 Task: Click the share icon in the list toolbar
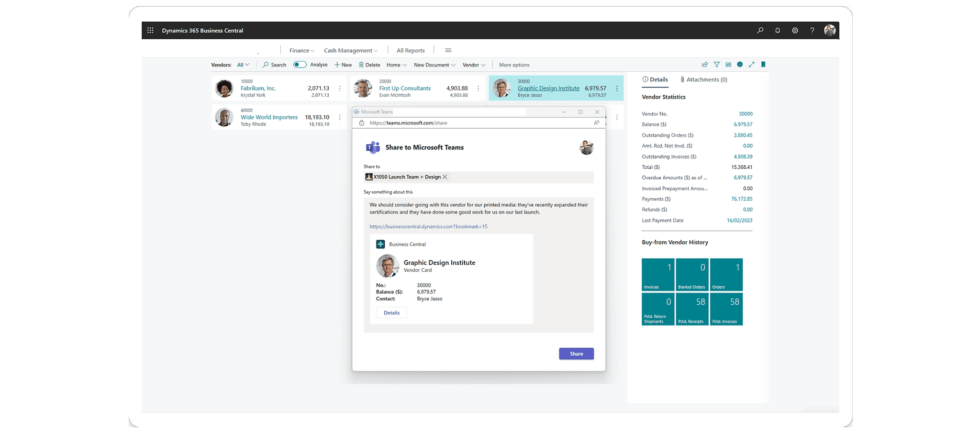(705, 65)
